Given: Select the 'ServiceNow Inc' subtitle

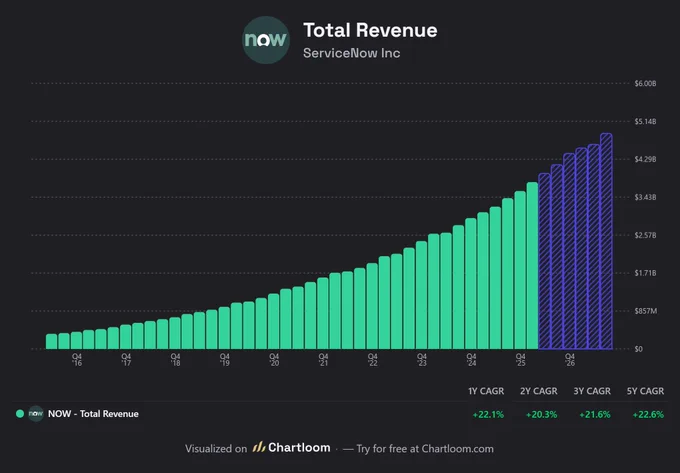Looking at the screenshot, I should [351, 53].
